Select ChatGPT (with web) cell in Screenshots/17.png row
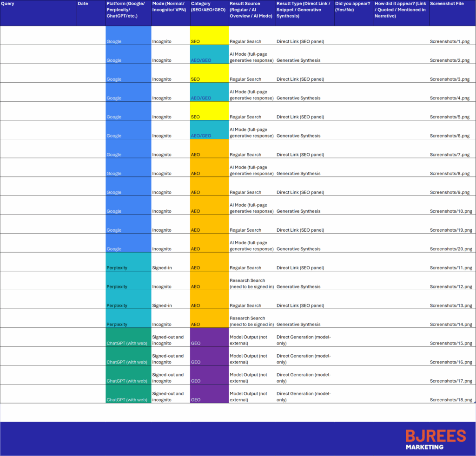The height and width of the screenshot is (456, 476). click(128, 375)
